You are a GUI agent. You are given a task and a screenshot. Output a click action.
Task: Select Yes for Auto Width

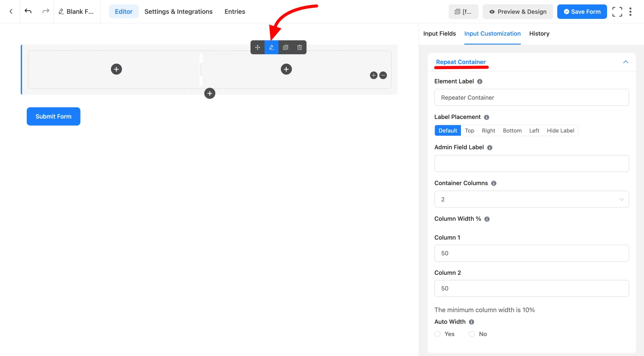(437, 334)
